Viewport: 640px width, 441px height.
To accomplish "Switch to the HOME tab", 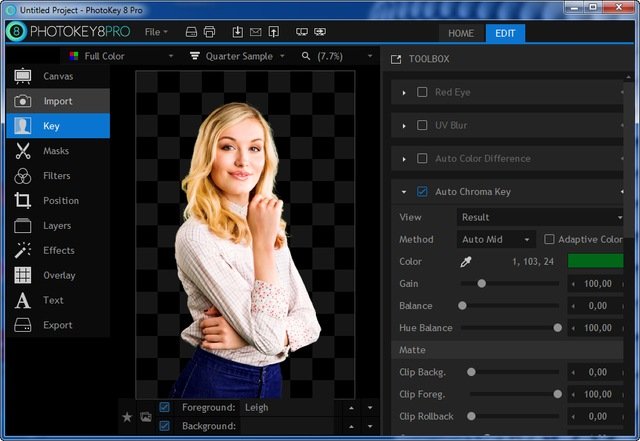I will [461, 32].
